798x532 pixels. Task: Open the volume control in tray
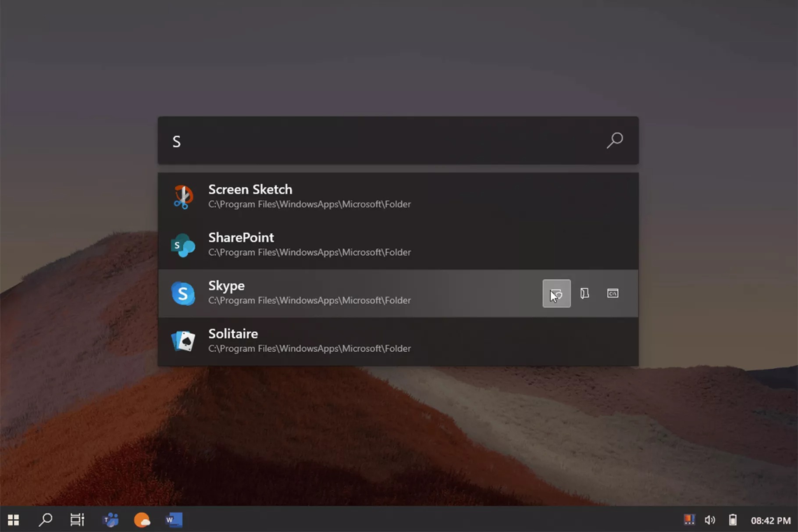click(709, 520)
